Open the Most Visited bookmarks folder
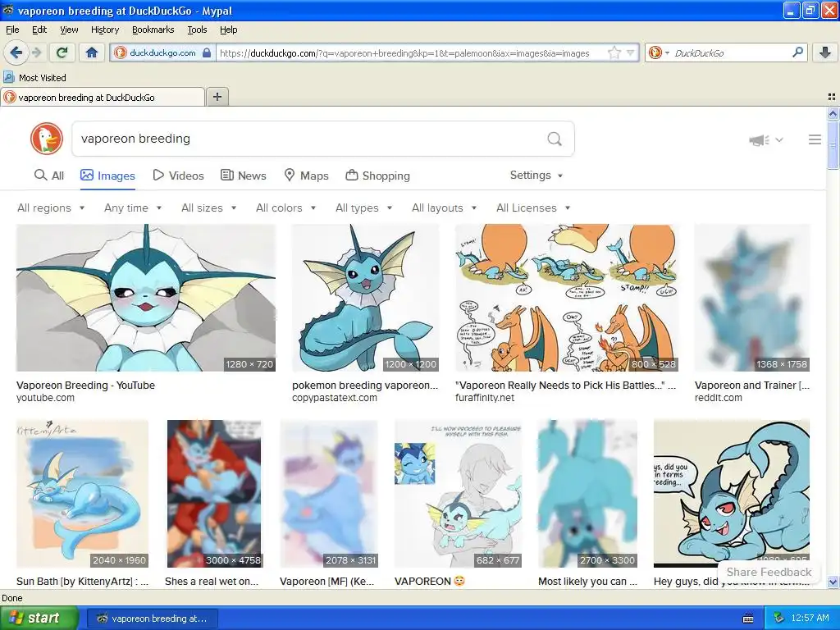840x630 pixels. [34, 78]
